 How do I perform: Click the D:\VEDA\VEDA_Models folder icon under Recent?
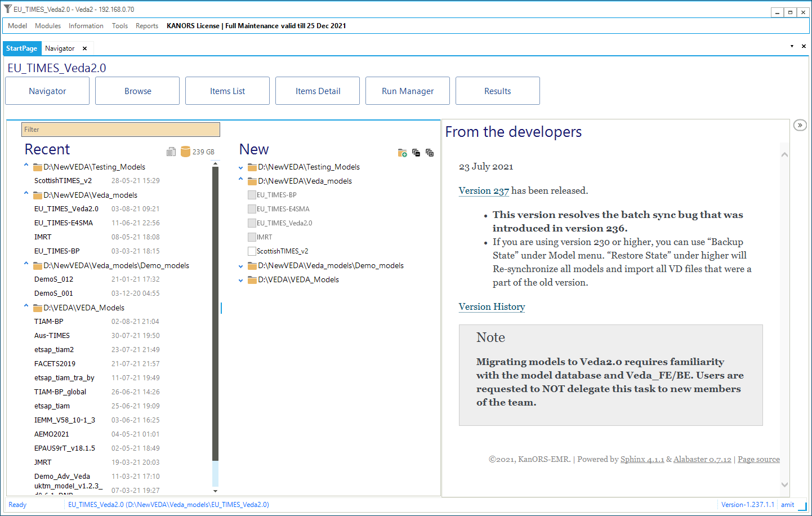coord(38,308)
